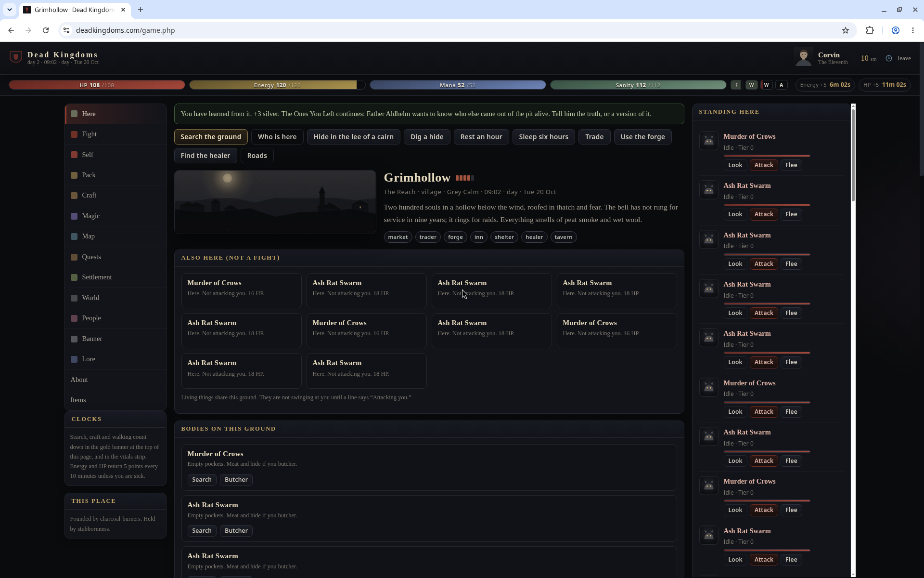
Task: Open the Roads action
Action: 257,156
